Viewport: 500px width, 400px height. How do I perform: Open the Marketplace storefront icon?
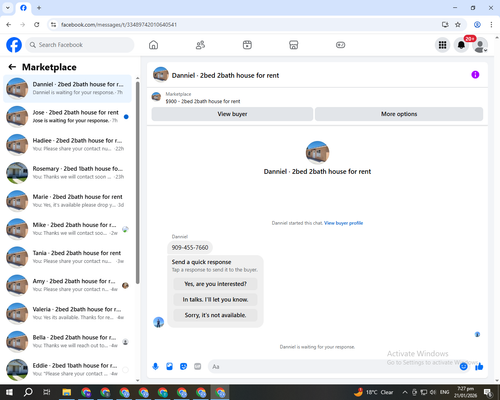[294, 45]
